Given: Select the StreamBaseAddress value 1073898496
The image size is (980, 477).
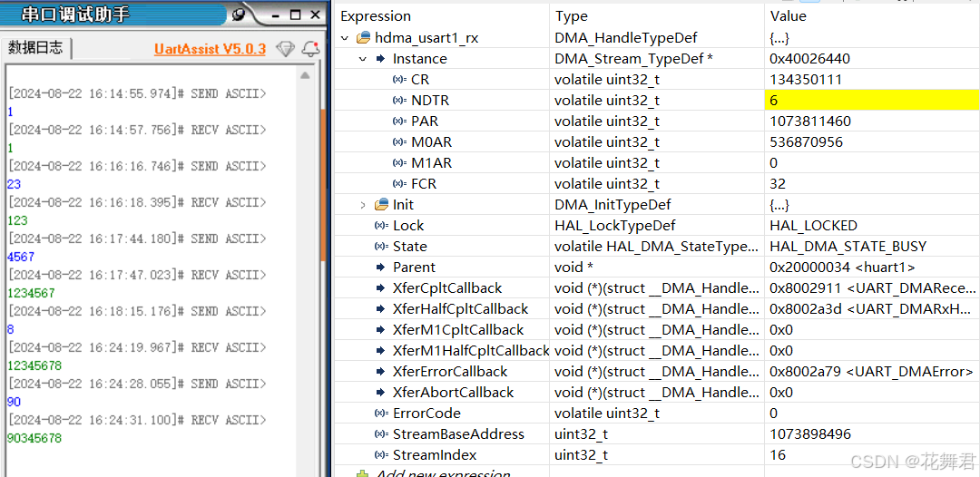Looking at the screenshot, I should click(x=810, y=433).
